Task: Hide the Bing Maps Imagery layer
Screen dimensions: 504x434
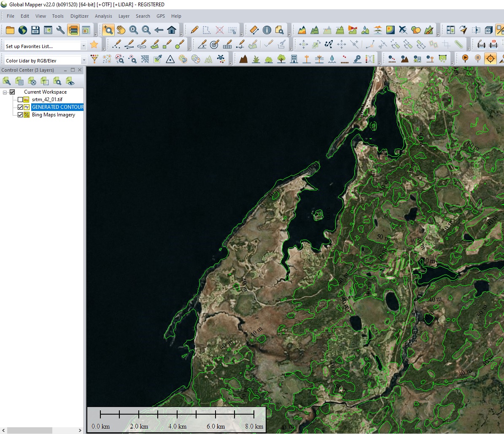Action: (x=20, y=115)
